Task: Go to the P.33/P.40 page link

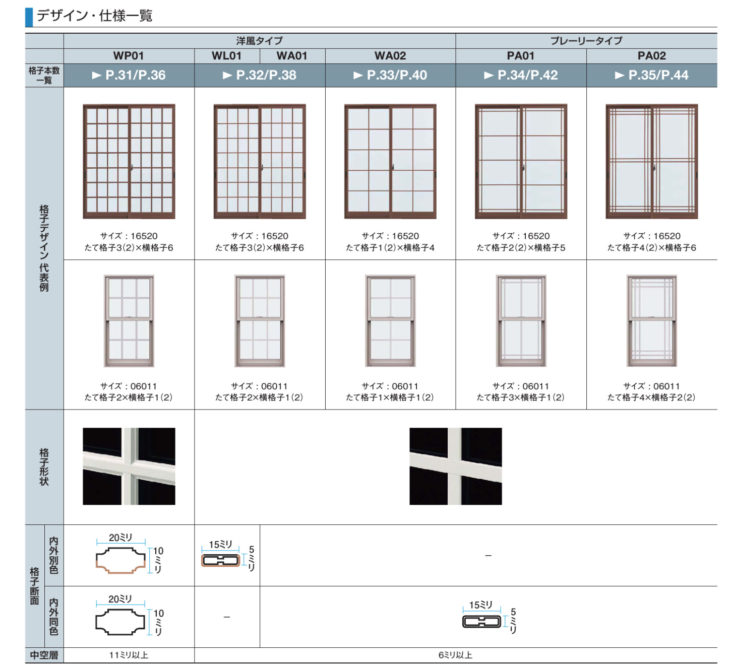Action: [x=390, y=75]
